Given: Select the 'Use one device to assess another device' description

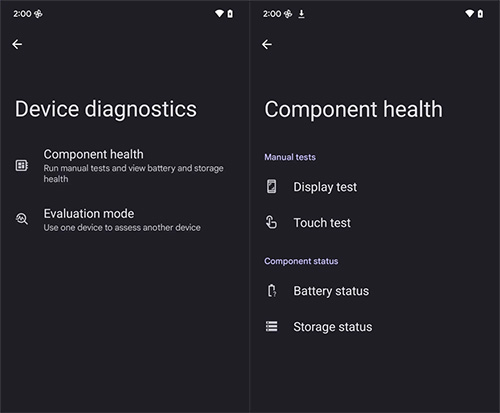Looking at the screenshot, I should click(122, 228).
